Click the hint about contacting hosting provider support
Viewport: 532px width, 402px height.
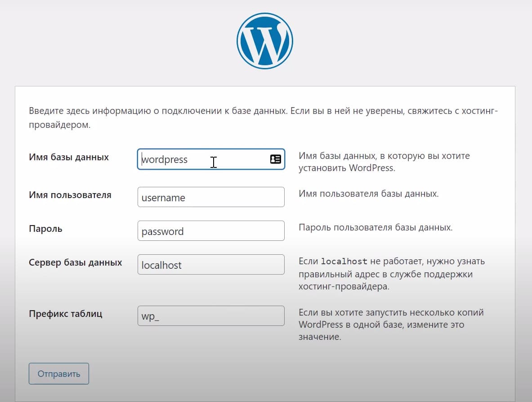click(391, 274)
